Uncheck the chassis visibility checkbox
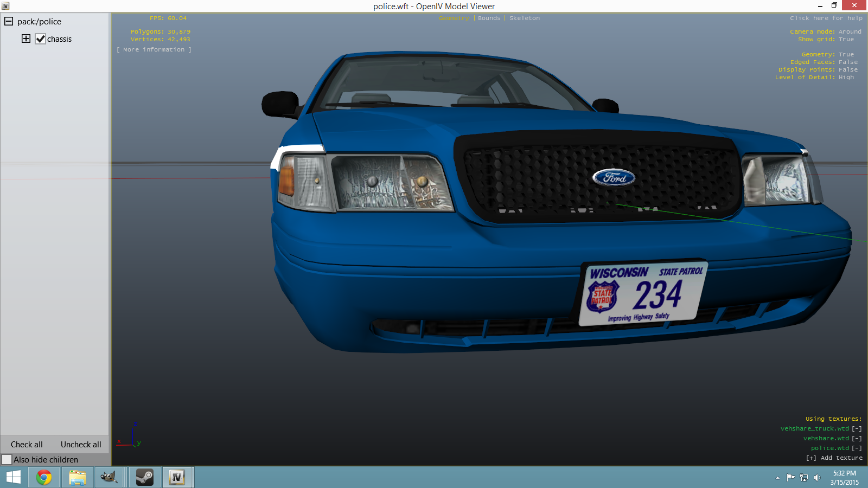This screenshot has height=488, width=868. click(41, 39)
